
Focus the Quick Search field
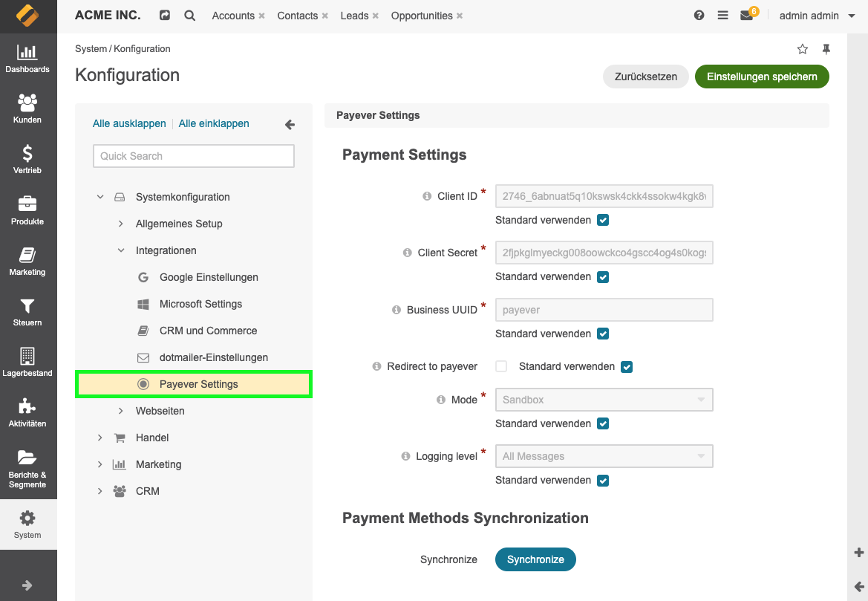pyautogui.click(x=194, y=156)
